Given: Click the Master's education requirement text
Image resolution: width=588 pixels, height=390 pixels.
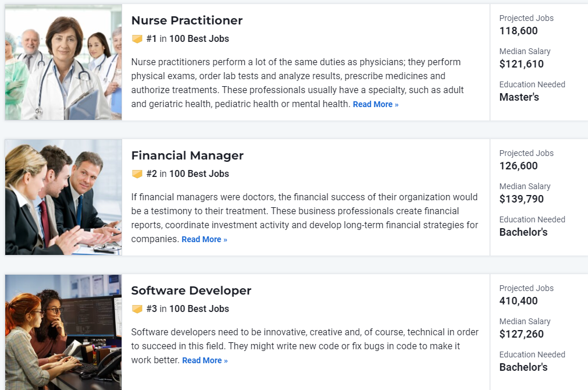Looking at the screenshot, I should [x=519, y=97].
